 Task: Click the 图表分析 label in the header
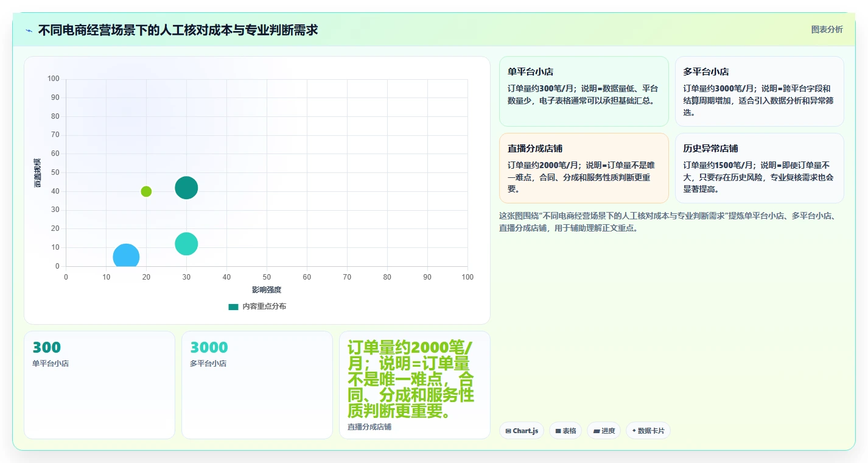(827, 29)
